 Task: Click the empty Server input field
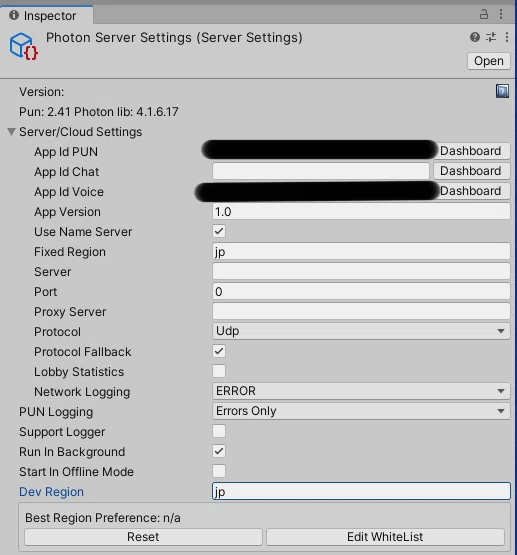pyautogui.click(x=361, y=271)
